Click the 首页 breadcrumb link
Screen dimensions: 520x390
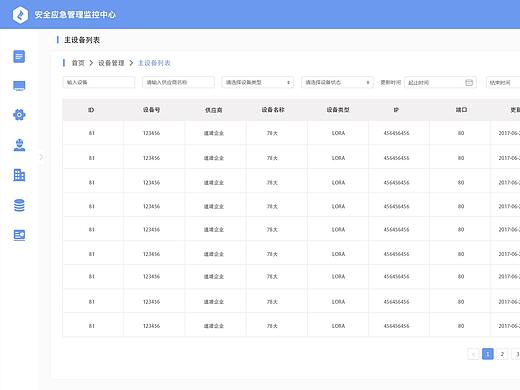(78, 63)
